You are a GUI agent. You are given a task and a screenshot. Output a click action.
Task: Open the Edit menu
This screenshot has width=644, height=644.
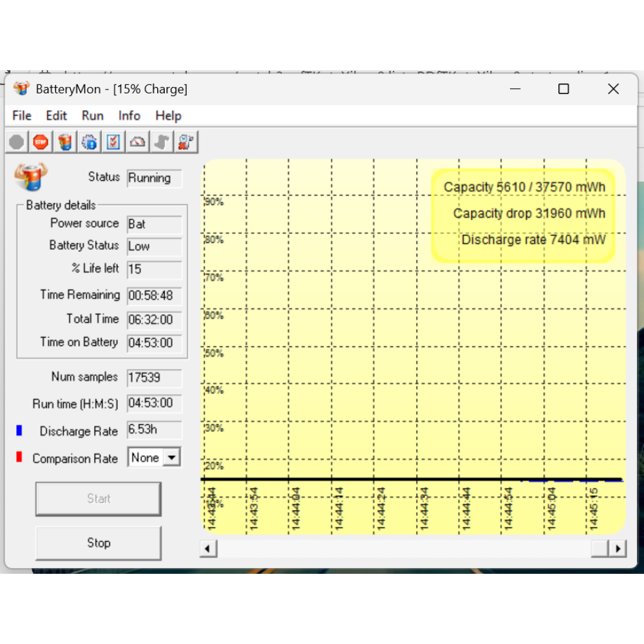[x=56, y=116]
